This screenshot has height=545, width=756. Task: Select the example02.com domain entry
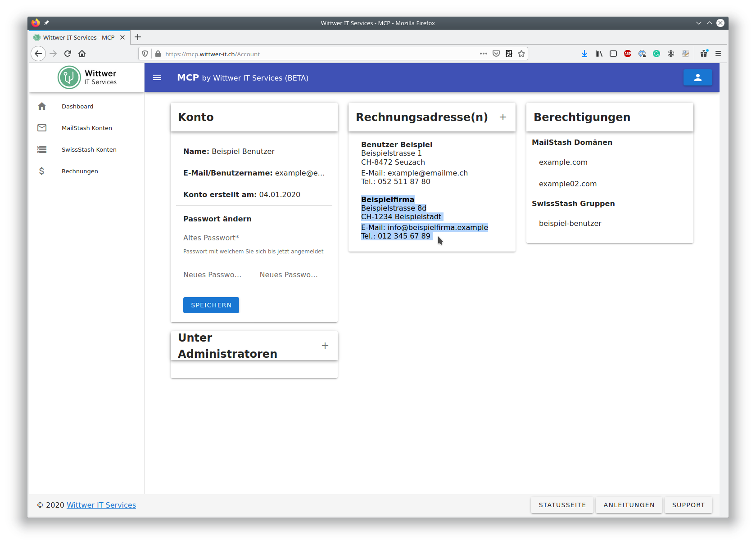[x=568, y=184]
